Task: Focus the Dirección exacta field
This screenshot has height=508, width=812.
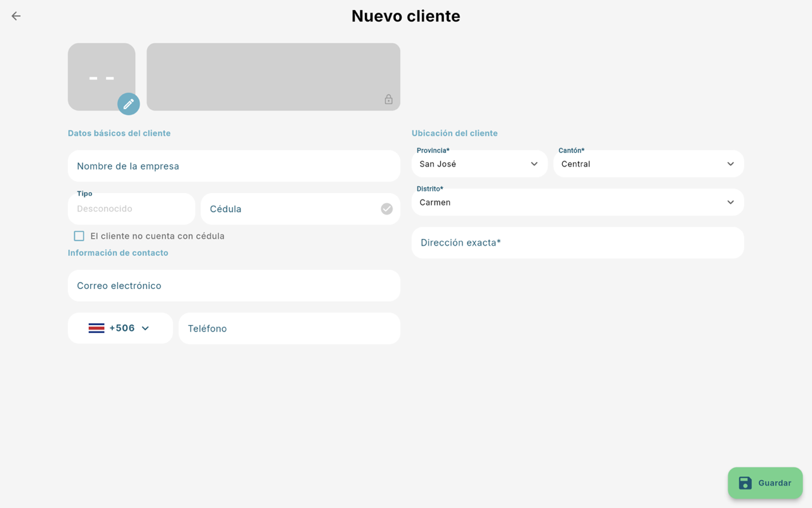Action: click(x=578, y=243)
